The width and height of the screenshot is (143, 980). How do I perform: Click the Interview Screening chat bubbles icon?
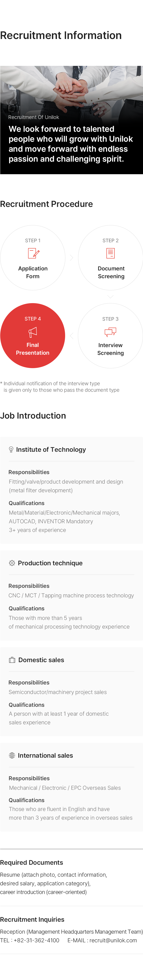[110, 332]
